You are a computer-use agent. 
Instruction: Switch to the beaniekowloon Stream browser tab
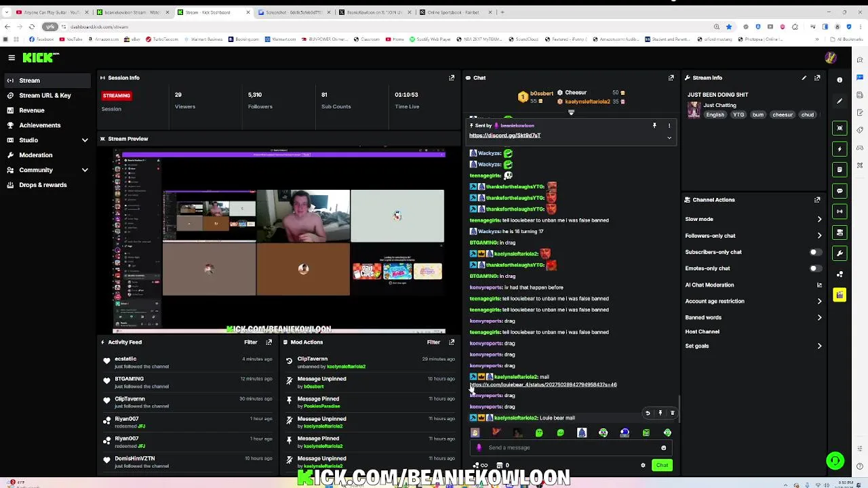[133, 12]
